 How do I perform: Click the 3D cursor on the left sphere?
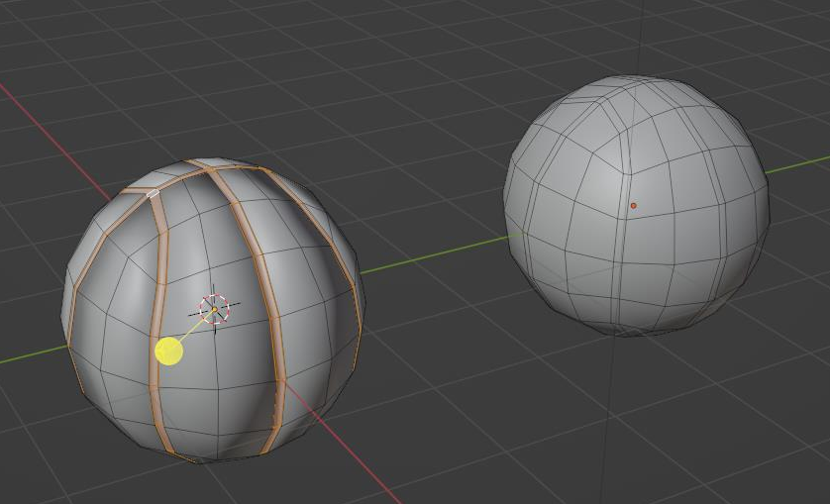click(x=214, y=309)
